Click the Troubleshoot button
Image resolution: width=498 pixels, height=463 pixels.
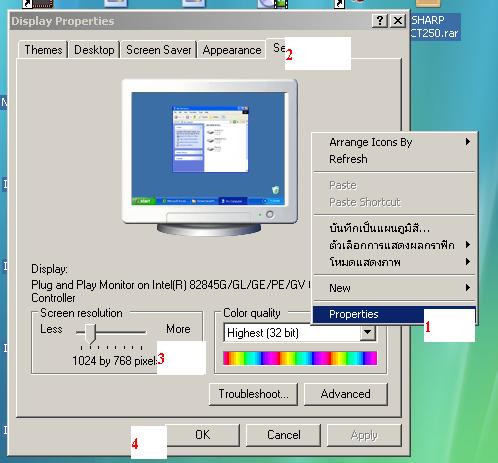253,394
